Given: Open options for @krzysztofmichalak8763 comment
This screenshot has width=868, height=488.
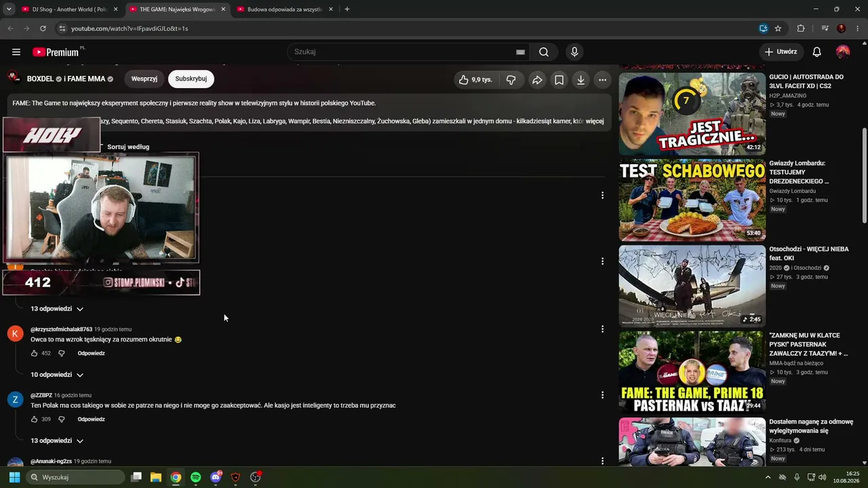Looking at the screenshot, I should (x=602, y=329).
